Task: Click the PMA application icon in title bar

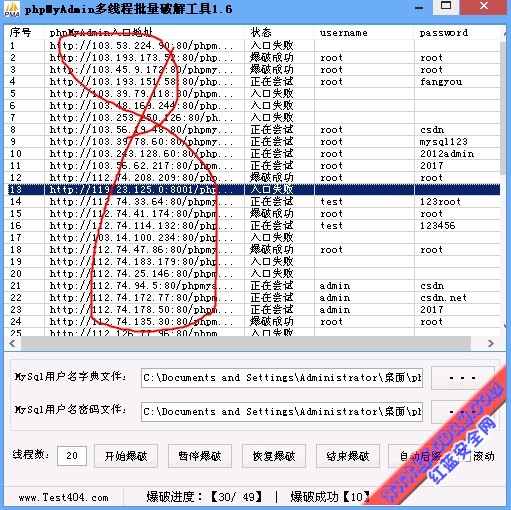Action: coord(11,9)
